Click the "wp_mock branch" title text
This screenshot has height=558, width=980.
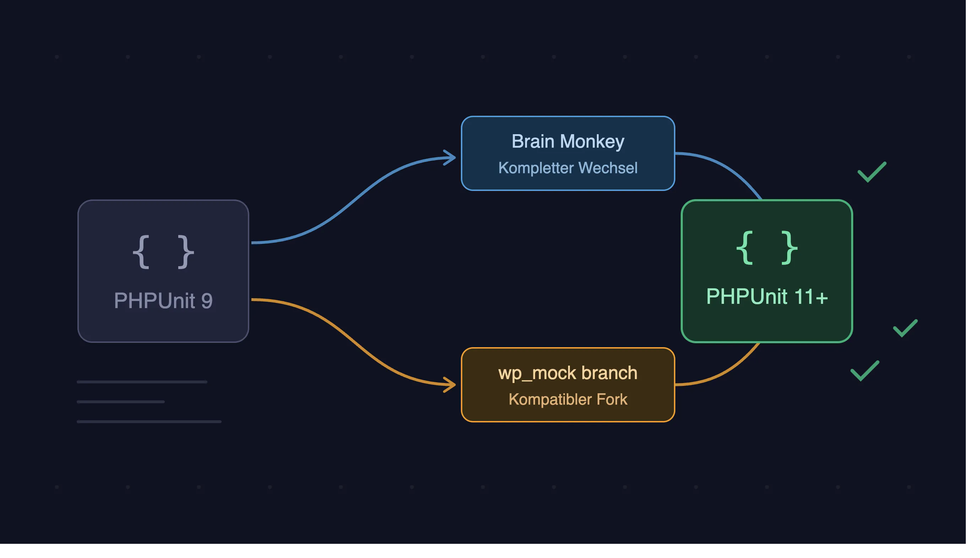click(x=568, y=373)
